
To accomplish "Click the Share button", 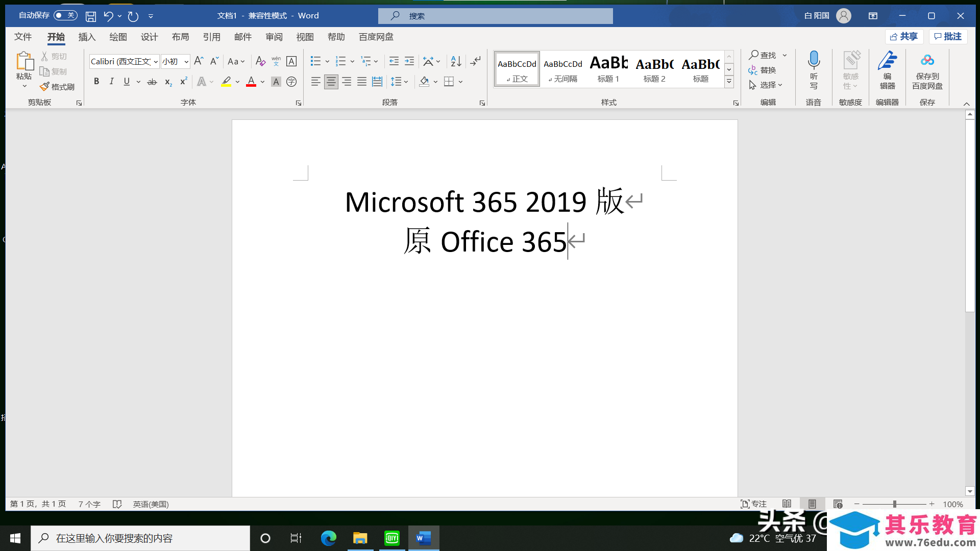I will (904, 37).
